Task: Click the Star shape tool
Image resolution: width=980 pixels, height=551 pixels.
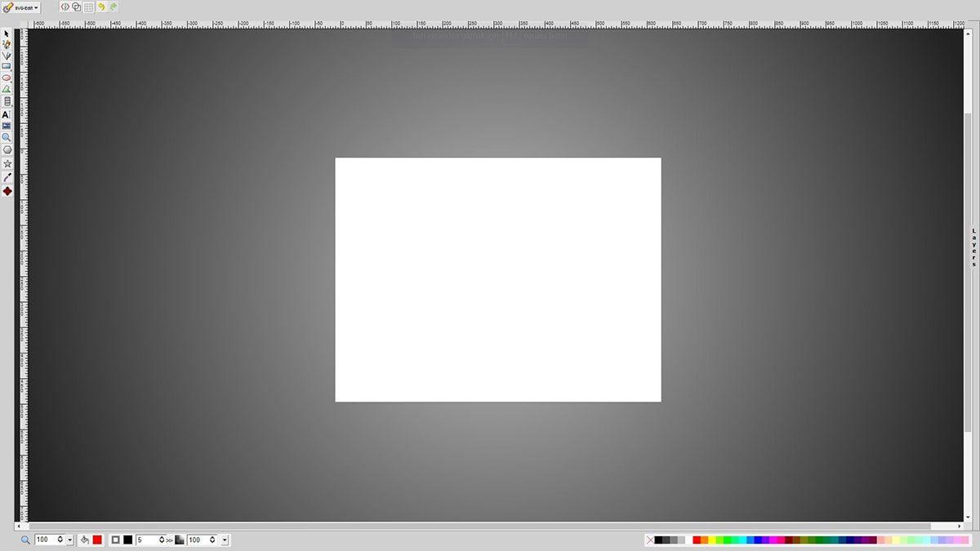Action: 6,162
